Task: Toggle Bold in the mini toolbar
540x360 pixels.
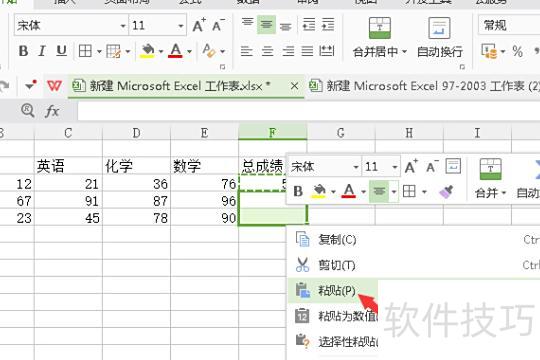Action: (x=298, y=191)
